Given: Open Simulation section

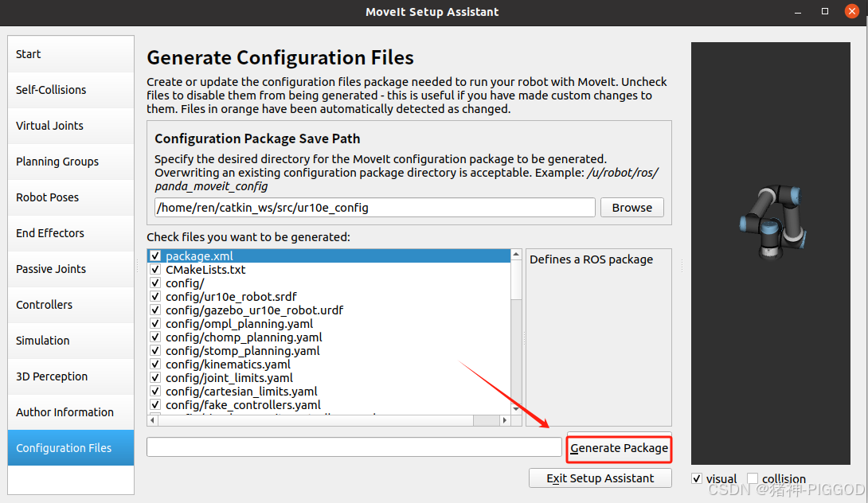Looking at the screenshot, I should 71,341.
